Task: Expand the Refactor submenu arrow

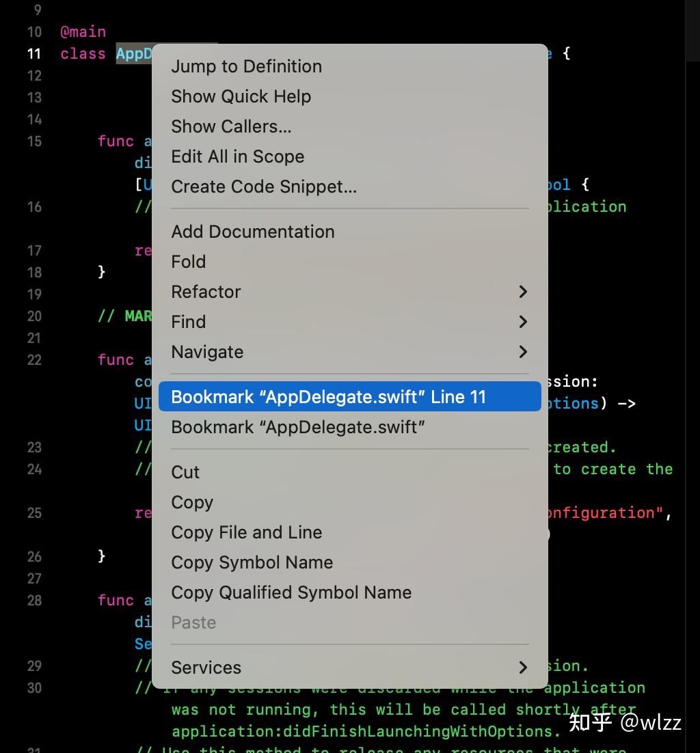Action: (523, 292)
